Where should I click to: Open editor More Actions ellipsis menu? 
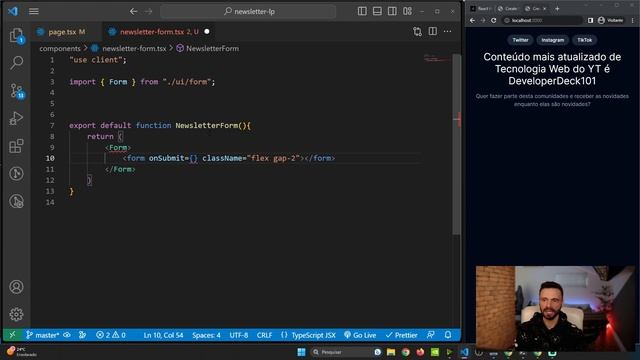click(x=448, y=31)
